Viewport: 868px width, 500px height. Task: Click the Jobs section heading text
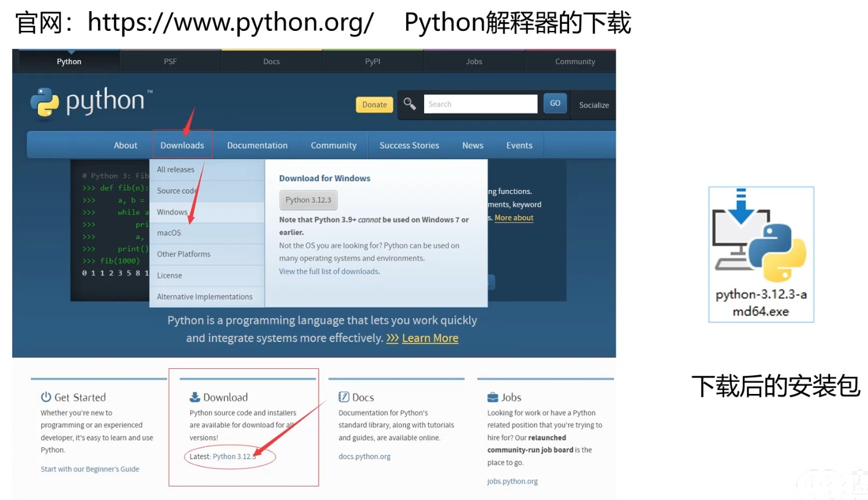(511, 397)
